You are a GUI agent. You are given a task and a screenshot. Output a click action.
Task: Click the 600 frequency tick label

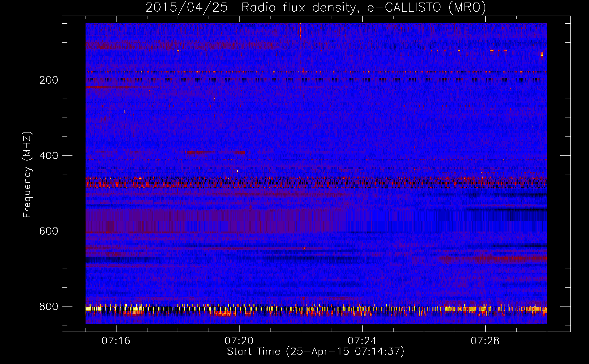49,232
